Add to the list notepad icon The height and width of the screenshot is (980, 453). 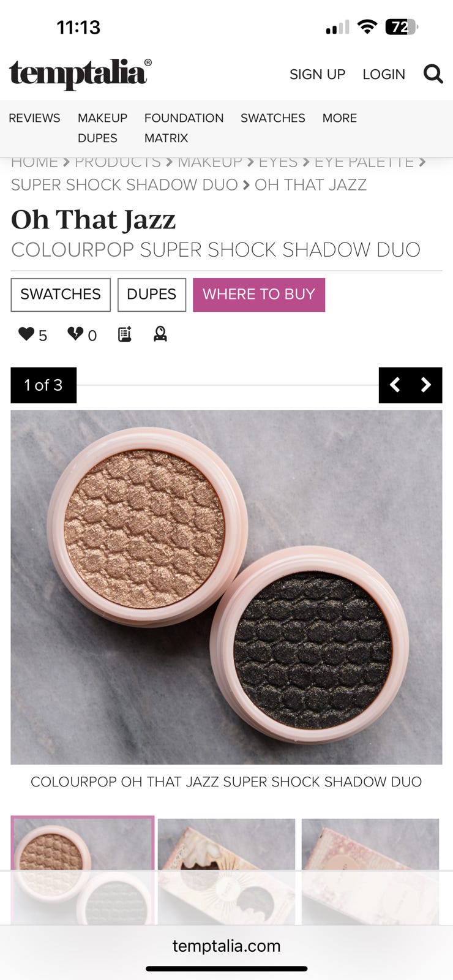(124, 334)
